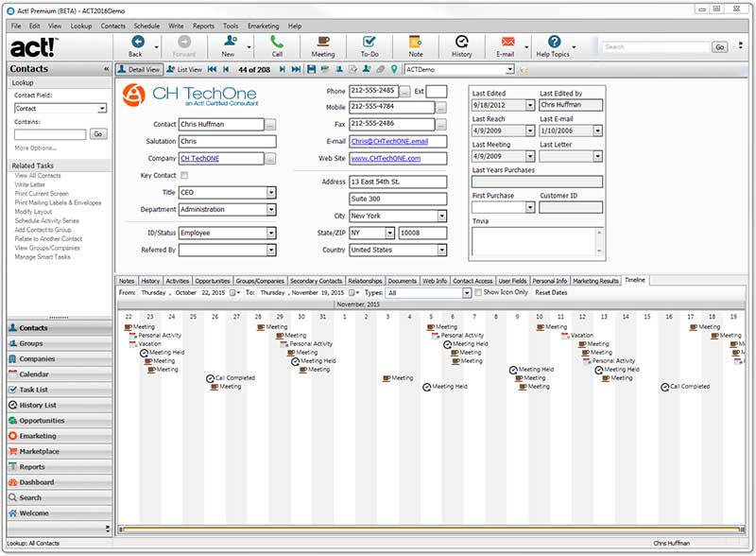756x556 pixels.
Task: Switch to the Notes tab
Action: tap(127, 281)
